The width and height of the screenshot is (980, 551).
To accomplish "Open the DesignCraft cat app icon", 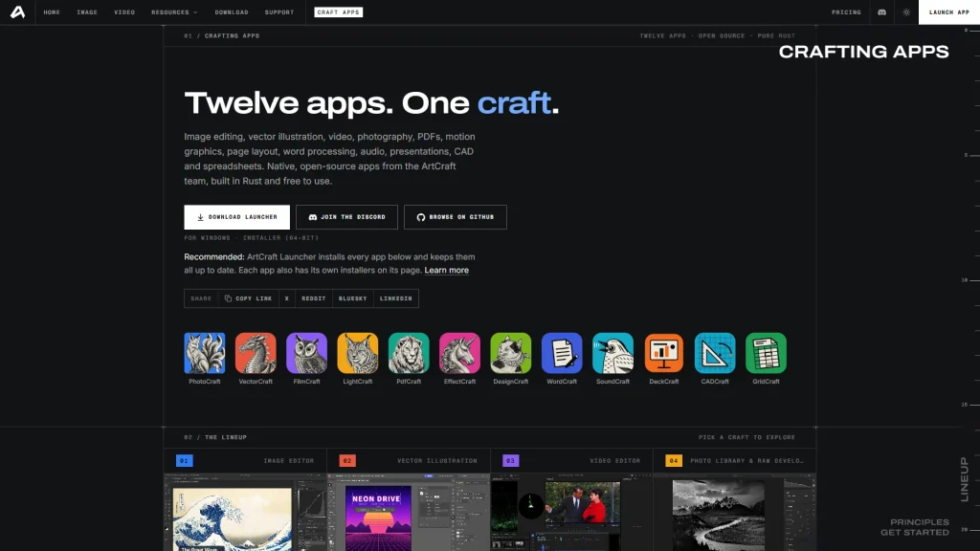I will click(511, 353).
